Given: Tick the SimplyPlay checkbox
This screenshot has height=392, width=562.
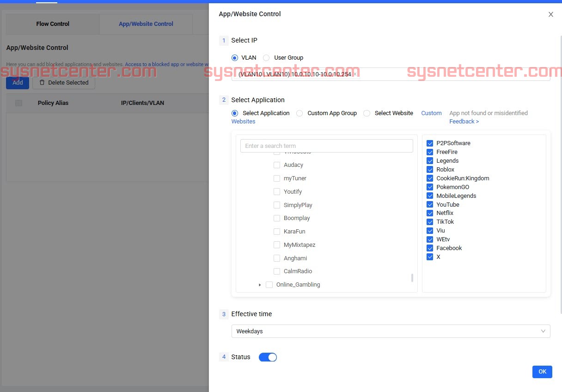Looking at the screenshot, I should [x=277, y=205].
